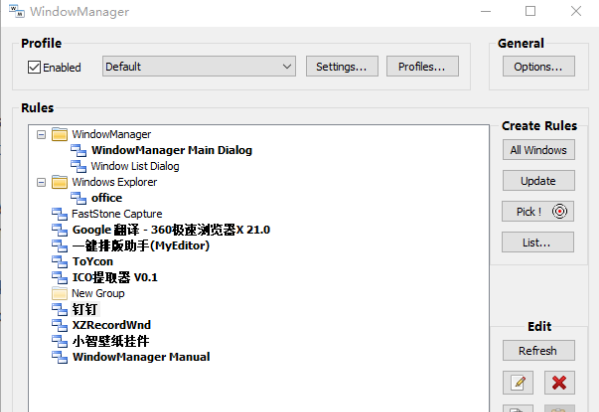Select the WindowManager Main Dialog rule
Image resolution: width=599 pixels, height=412 pixels.
pos(172,150)
